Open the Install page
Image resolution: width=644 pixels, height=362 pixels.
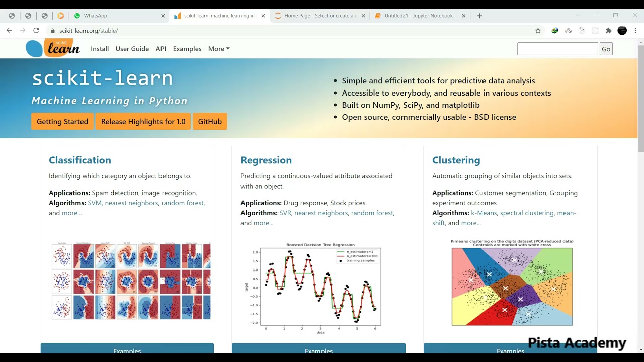click(x=100, y=49)
